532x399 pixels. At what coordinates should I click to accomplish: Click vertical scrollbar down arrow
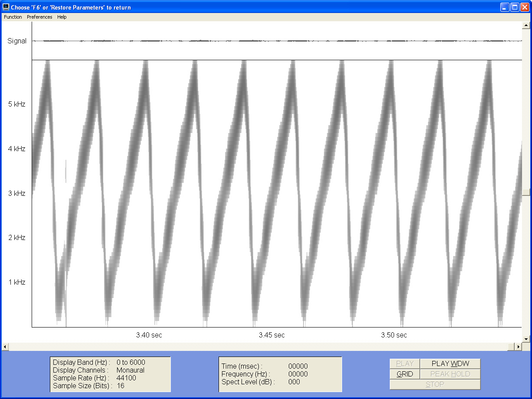(x=526, y=339)
